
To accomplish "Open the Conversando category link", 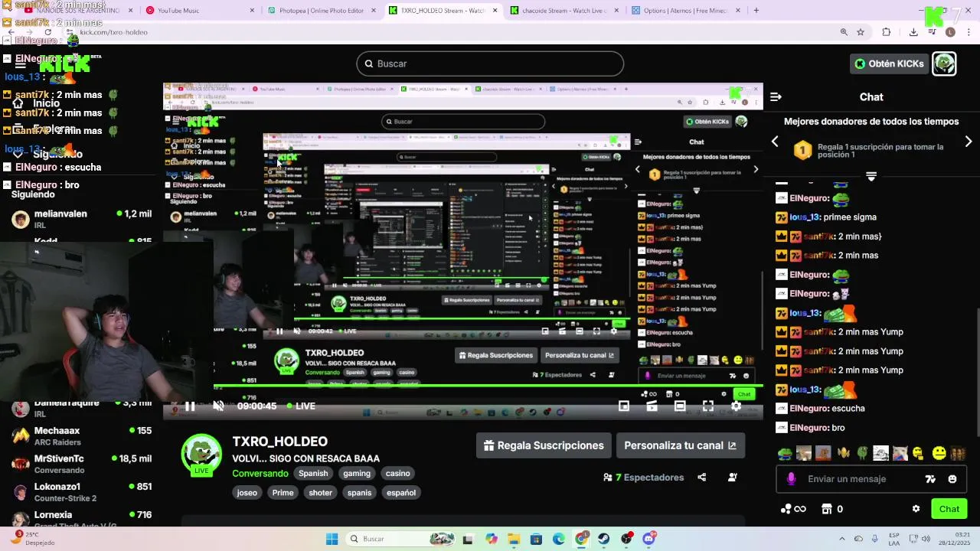I will click(x=260, y=474).
